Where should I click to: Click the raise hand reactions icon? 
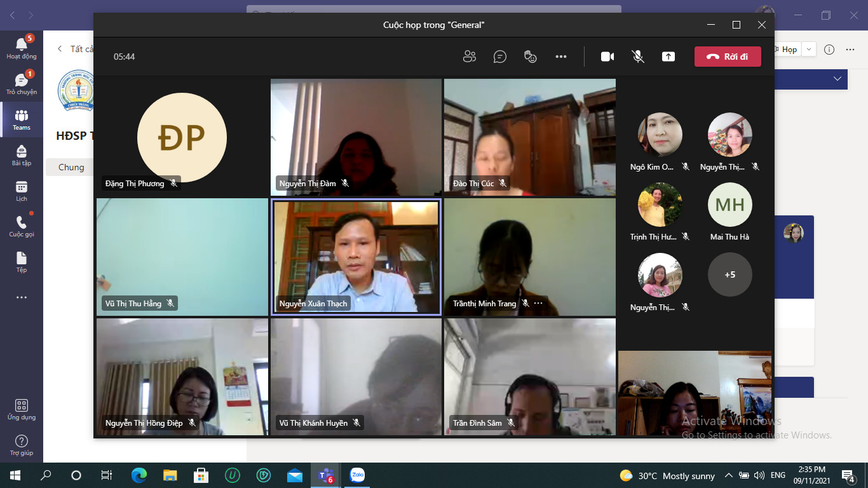tap(531, 57)
